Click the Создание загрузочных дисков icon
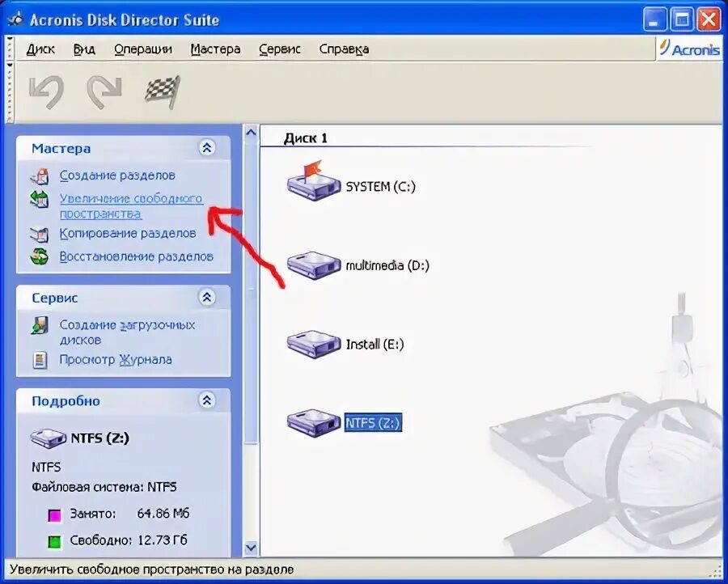This screenshot has width=728, height=584. (x=40, y=325)
